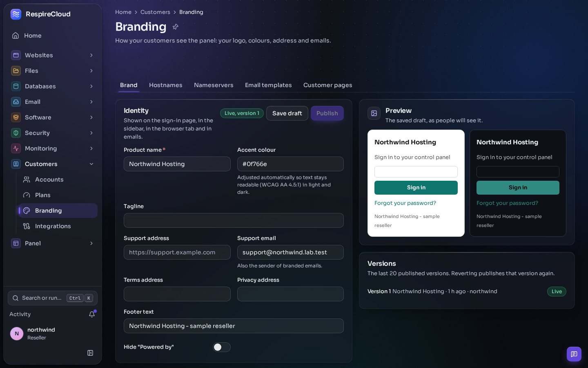Click the Support address input
Screen dimensions: 588x368
pyautogui.click(x=177, y=252)
